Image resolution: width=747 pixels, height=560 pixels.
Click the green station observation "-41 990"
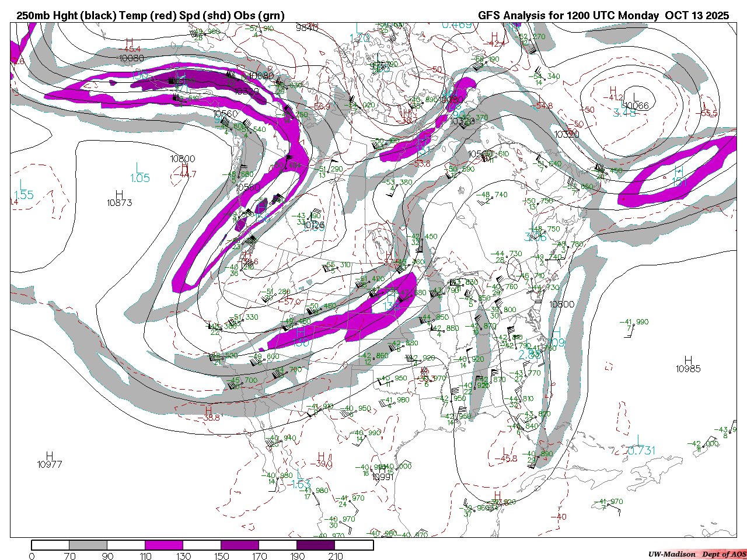[x=634, y=322]
